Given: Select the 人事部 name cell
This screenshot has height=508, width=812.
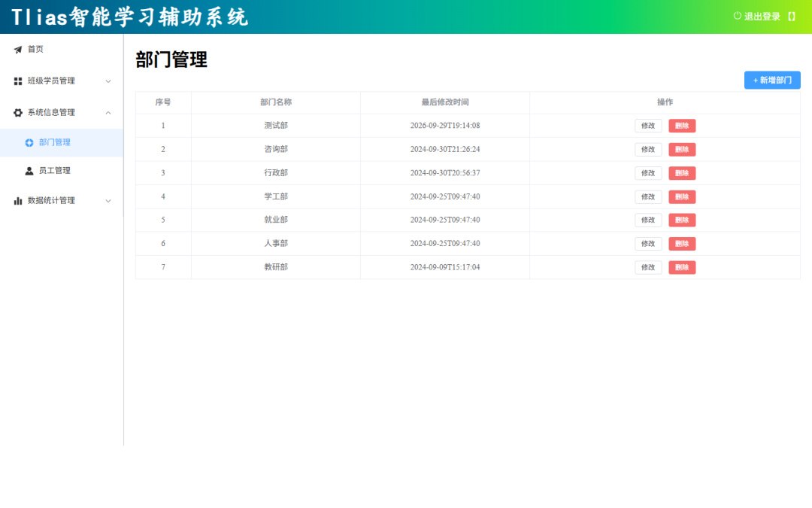Looking at the screenshot, I should [x=276, y=244].
